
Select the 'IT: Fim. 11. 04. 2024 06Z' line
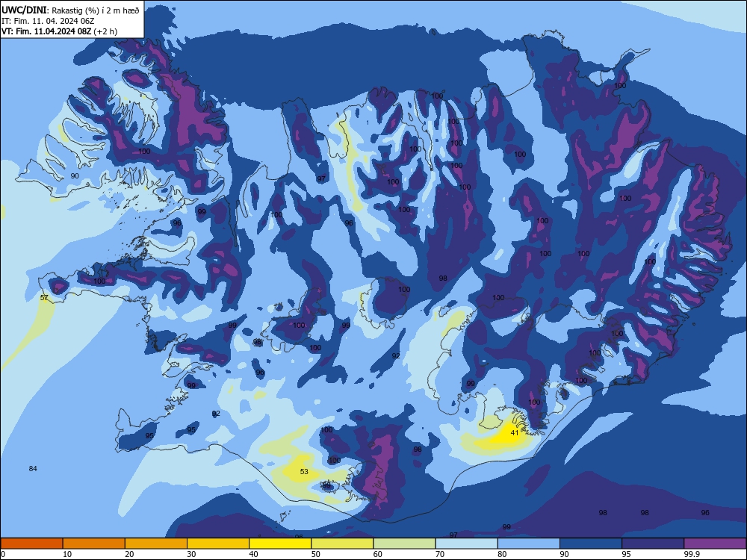coord(48,22)
